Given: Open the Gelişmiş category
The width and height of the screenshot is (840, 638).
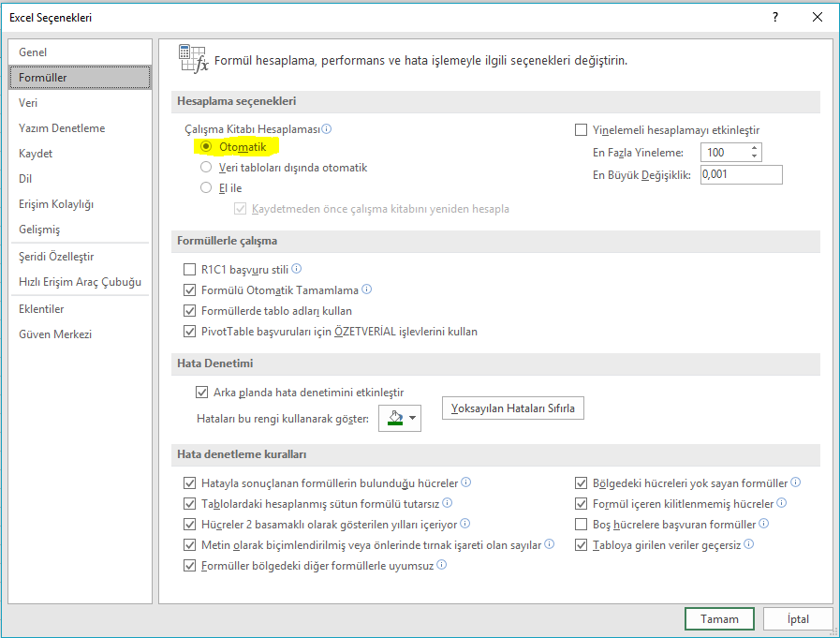Looking at the screenshot, I should pyautogui.click(x=80, y=229).
